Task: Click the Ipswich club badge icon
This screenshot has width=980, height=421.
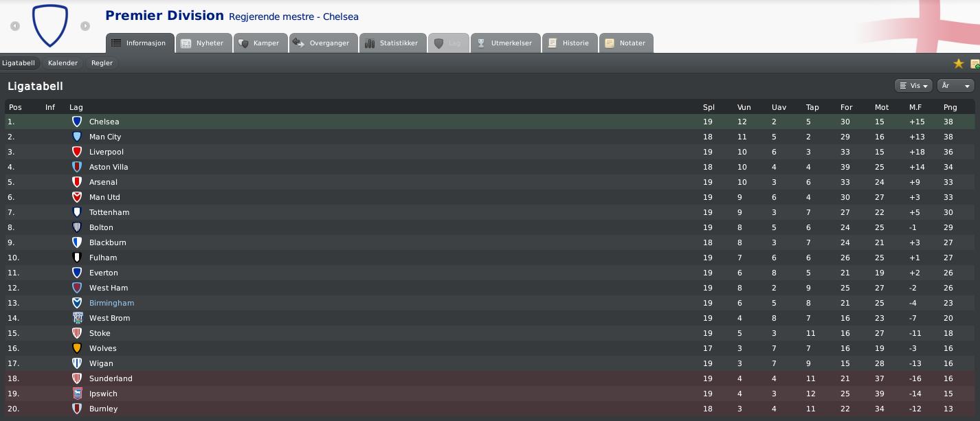Action: [x=77, y=394]
